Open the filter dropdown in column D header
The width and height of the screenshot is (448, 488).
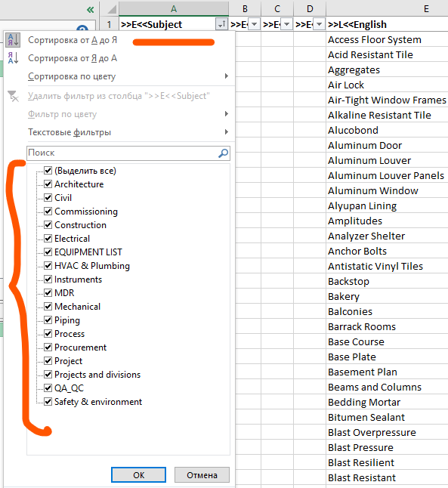(x=319, y=24)
